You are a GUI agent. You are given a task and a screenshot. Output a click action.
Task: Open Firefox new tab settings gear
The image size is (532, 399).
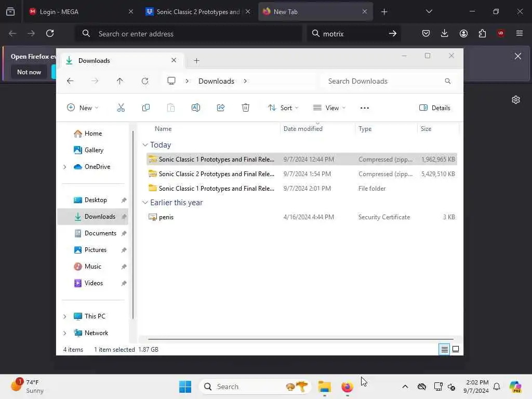point(516,100)
